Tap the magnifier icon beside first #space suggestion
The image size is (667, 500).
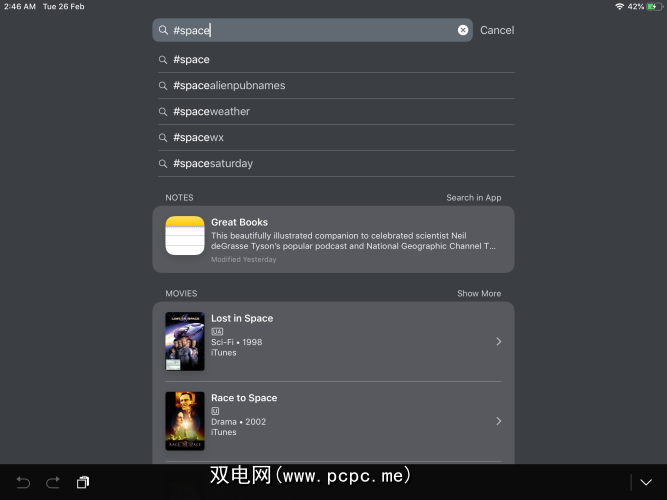pos(163,60)
